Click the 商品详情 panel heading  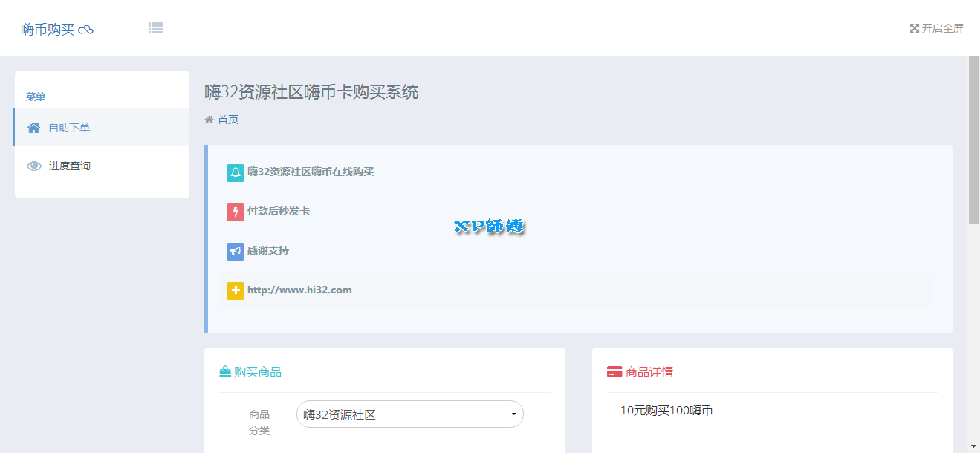point(649,372)
